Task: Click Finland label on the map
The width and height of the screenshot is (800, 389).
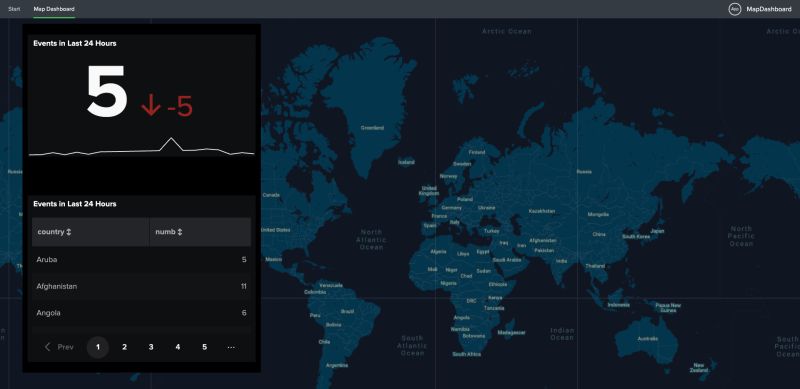Action: (477, 152)
